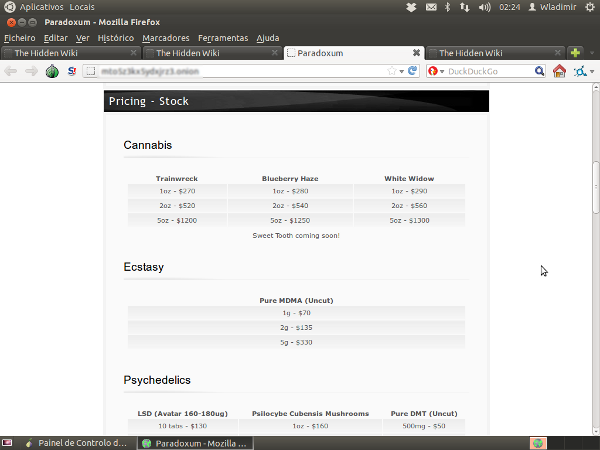Expand the atom add-on dropdown arrow
This screenshot has width=600, height=450.
pyautogui.click(x=592, y=72)
